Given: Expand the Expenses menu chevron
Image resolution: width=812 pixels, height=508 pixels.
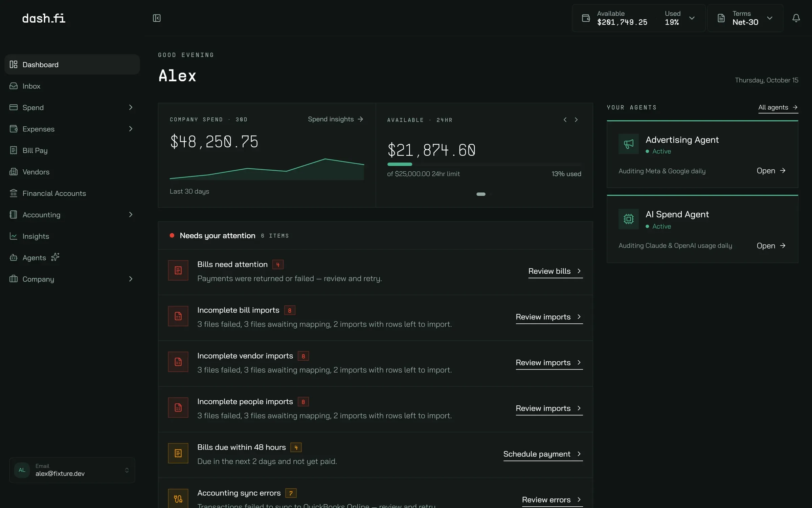Looking at the screenshot, I should pos(131,129).
